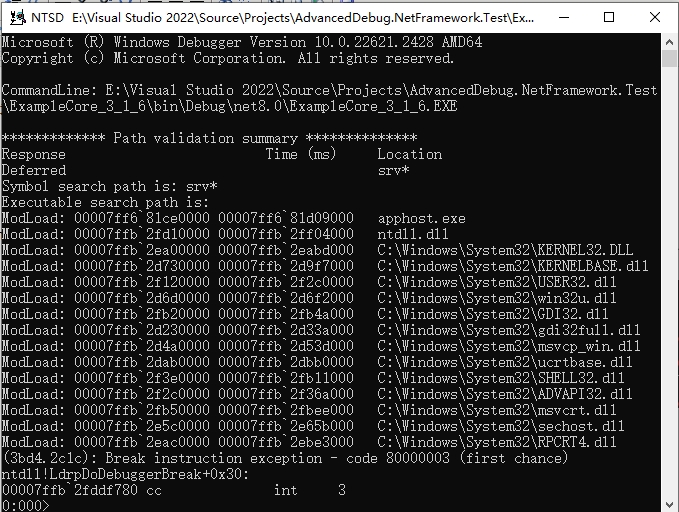
Task: Click address '00007ffb`2fddf780' on last line
Action: [70, 491]
